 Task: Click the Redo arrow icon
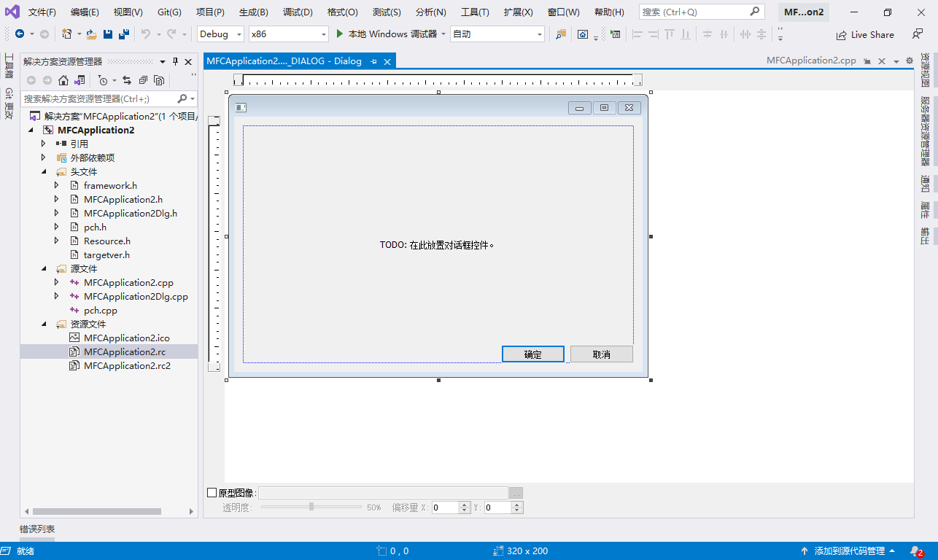tap(171, 34)
